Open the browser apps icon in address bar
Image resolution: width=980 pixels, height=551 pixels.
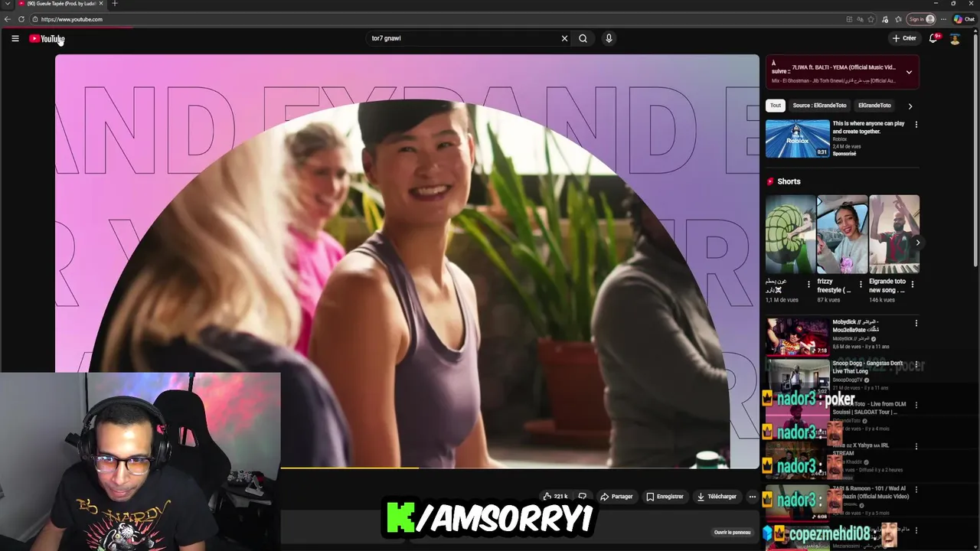(849, 19)
